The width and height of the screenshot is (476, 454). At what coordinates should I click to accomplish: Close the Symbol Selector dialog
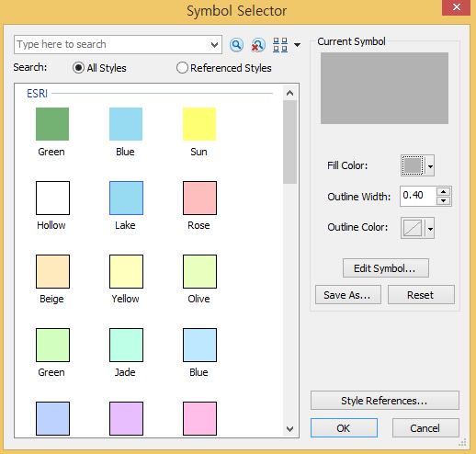[456, 7]
